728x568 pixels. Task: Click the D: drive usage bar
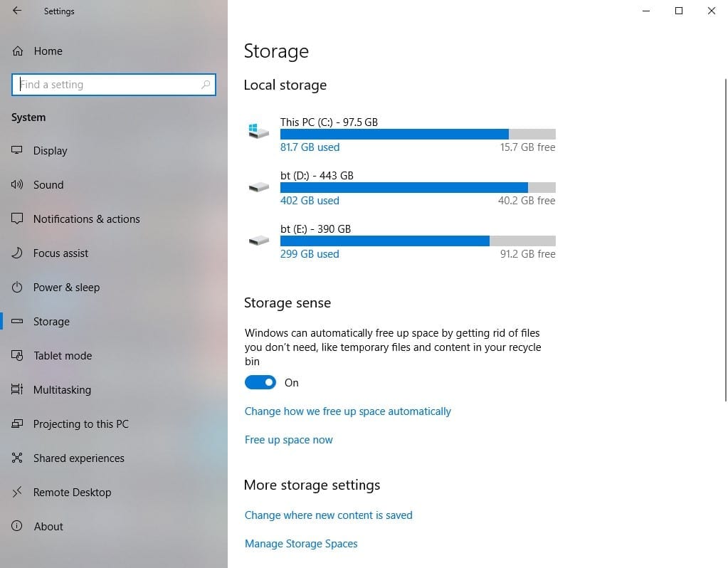tap(418, 188)
